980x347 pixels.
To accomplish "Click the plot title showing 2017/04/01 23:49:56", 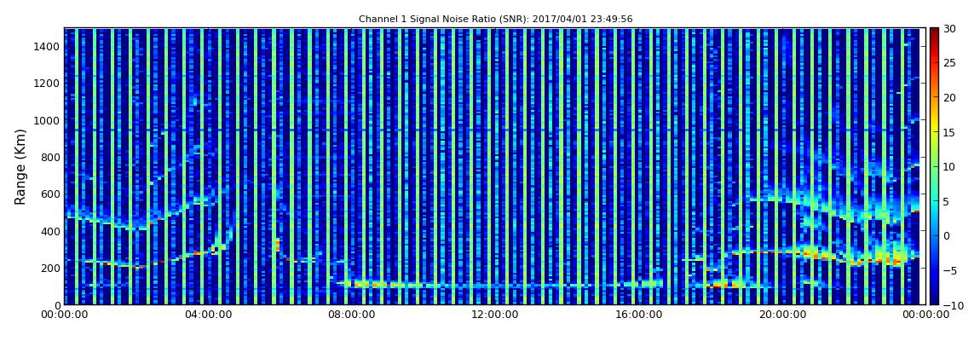I will point(496,19).
